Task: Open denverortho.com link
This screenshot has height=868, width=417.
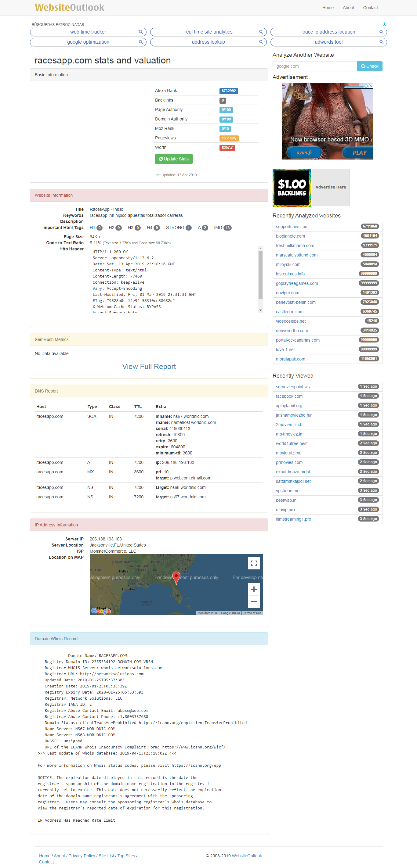Action: click(292, 331)
